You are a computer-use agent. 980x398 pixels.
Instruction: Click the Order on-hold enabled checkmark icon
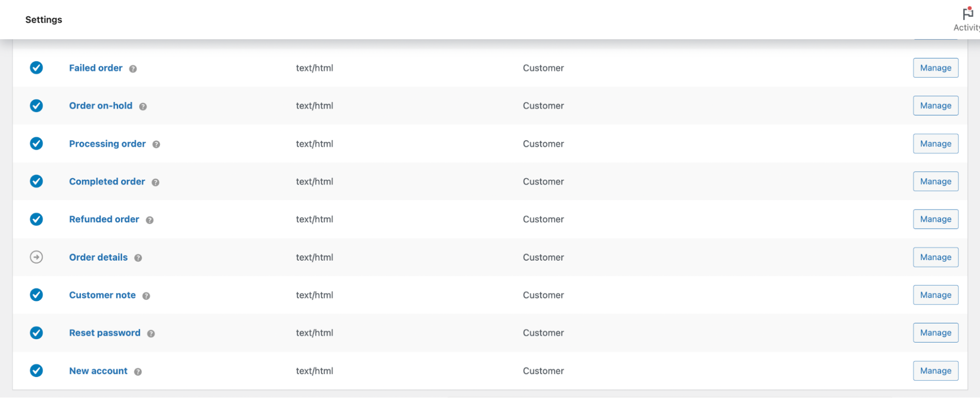point(36,106)
